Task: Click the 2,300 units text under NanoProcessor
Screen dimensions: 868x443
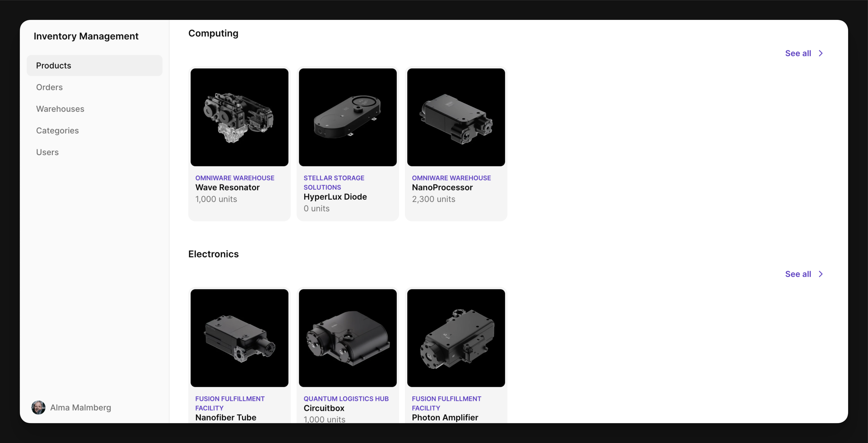Action: (x=433, y=199)
